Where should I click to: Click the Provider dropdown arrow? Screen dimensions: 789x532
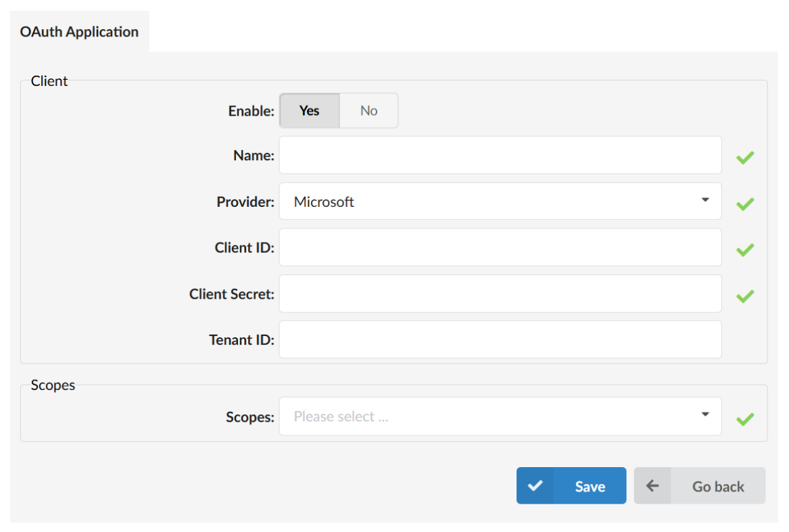tap(705, 200)
